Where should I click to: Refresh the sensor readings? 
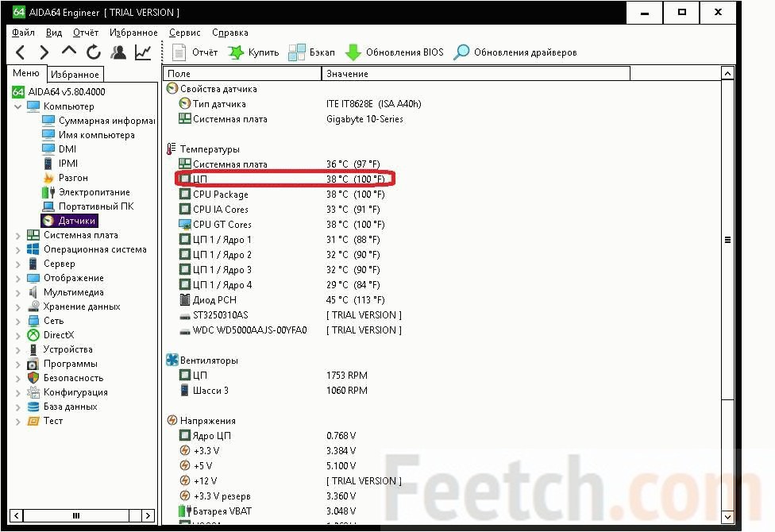pyautogui.click(x=94, y=52)
